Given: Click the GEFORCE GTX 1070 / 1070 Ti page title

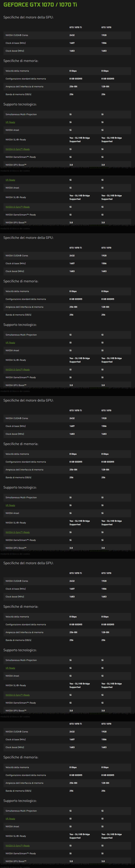Looking at the screenshot, I should [x=40, y=5].
